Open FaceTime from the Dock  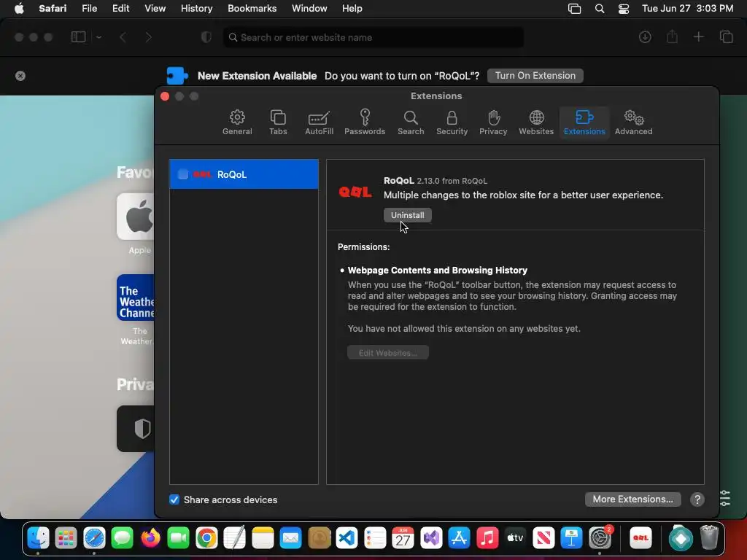tap(179, 538)
